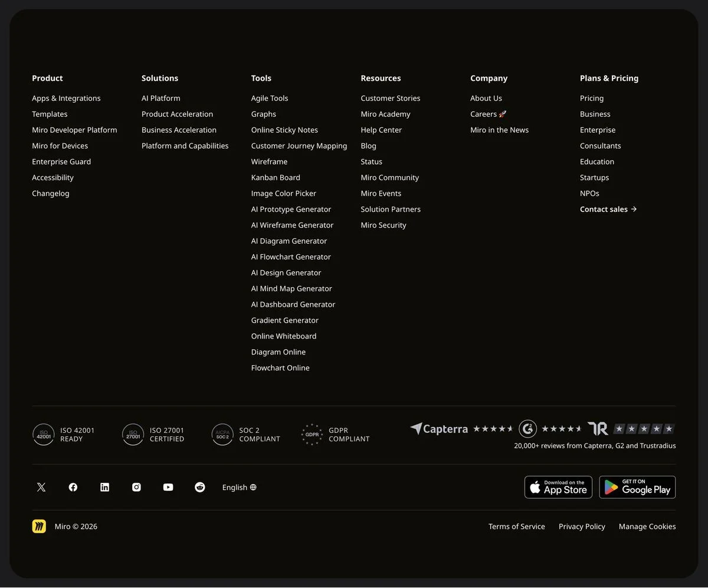Viewport: 708px width, 588px height.
Task: Click the yellow Miro logo icon
Action: (x=39, y=526)
